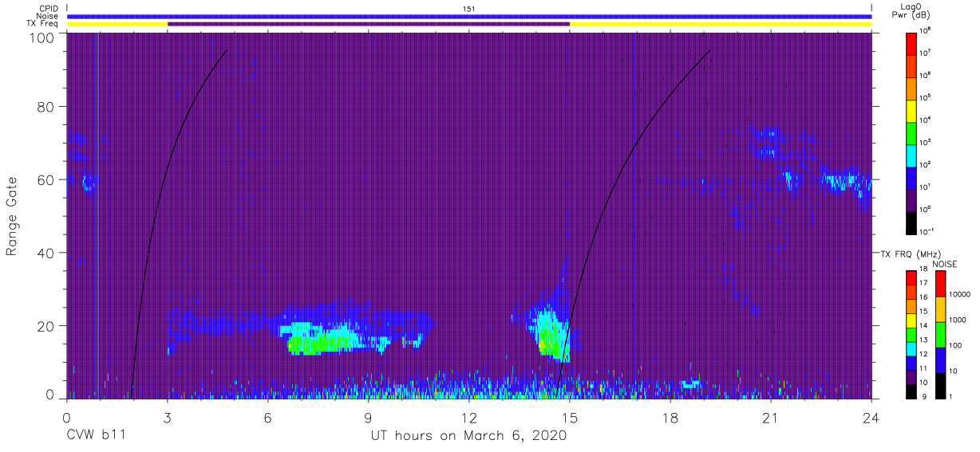The height and width of the screenshot is (452, 980).
Task: Click the Range Gate y-axis title
Action: (12, 216)
